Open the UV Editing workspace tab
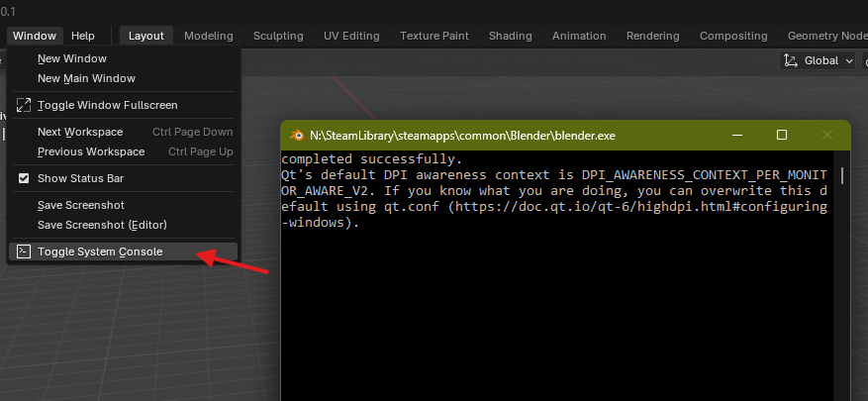868x401 pixels. click(351, 36)
